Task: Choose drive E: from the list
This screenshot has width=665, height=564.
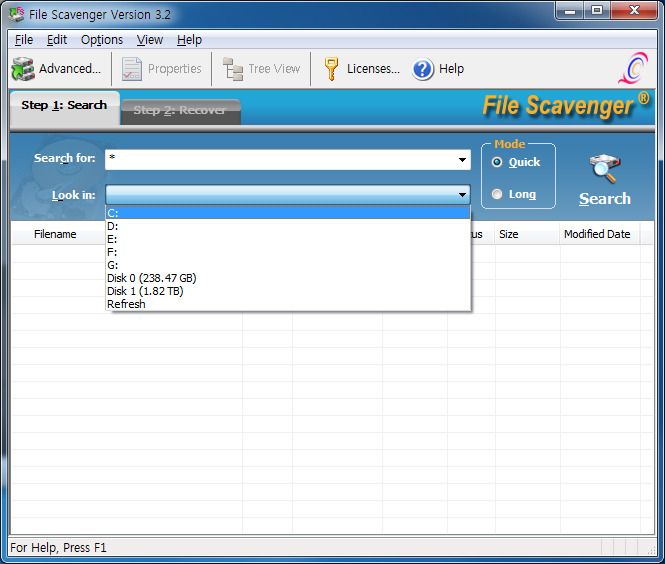Action: point(288,239)
